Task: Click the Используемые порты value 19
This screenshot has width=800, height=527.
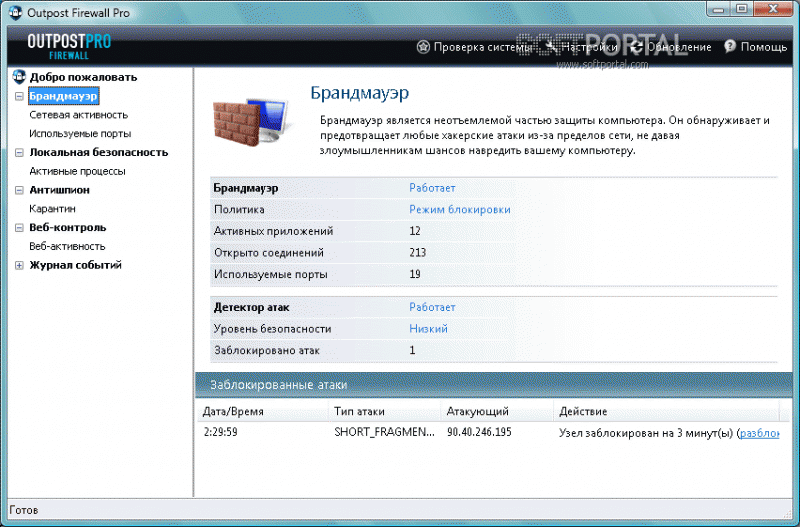Action: click(415, 274)
